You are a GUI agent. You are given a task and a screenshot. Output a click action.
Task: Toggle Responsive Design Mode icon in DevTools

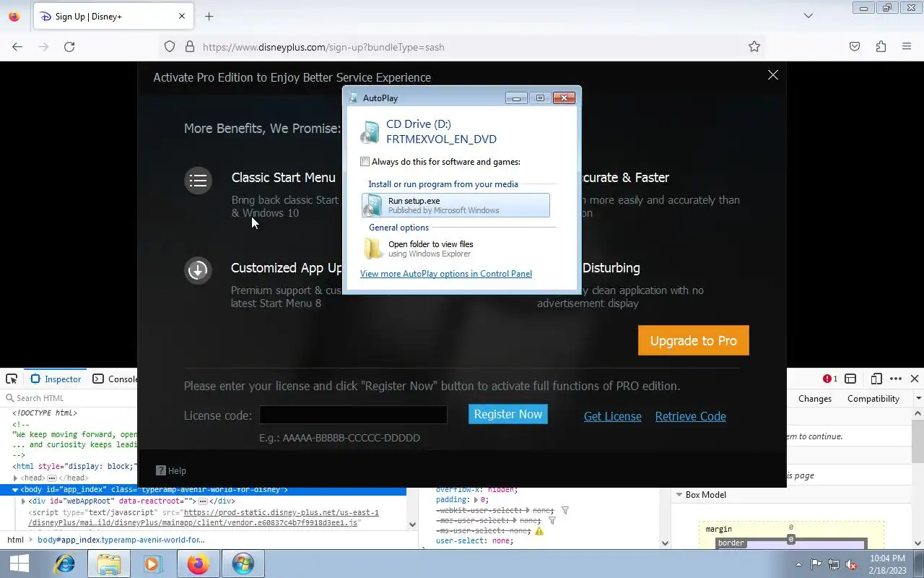click(x=876, y=379)
